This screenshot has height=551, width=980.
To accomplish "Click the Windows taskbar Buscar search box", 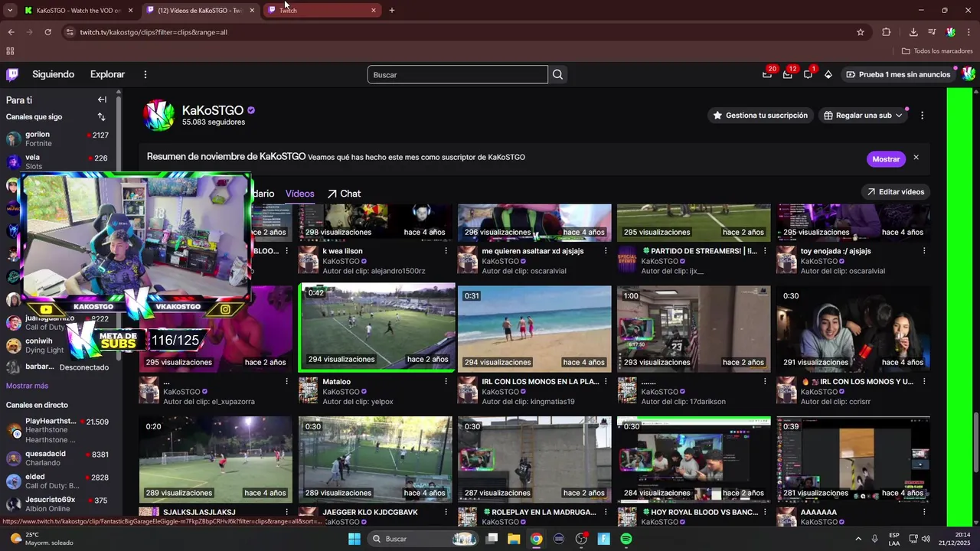I will point(423,539).
